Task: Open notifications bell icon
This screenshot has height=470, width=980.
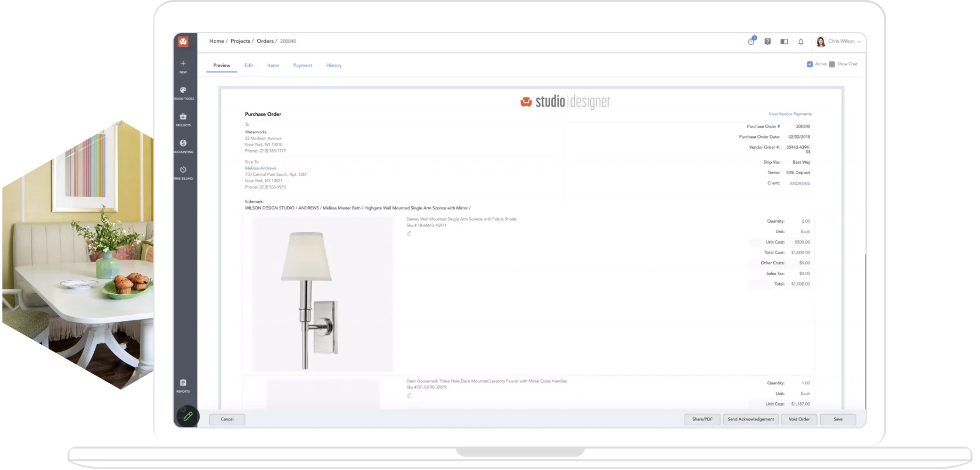Action: [x=801, y=42]
